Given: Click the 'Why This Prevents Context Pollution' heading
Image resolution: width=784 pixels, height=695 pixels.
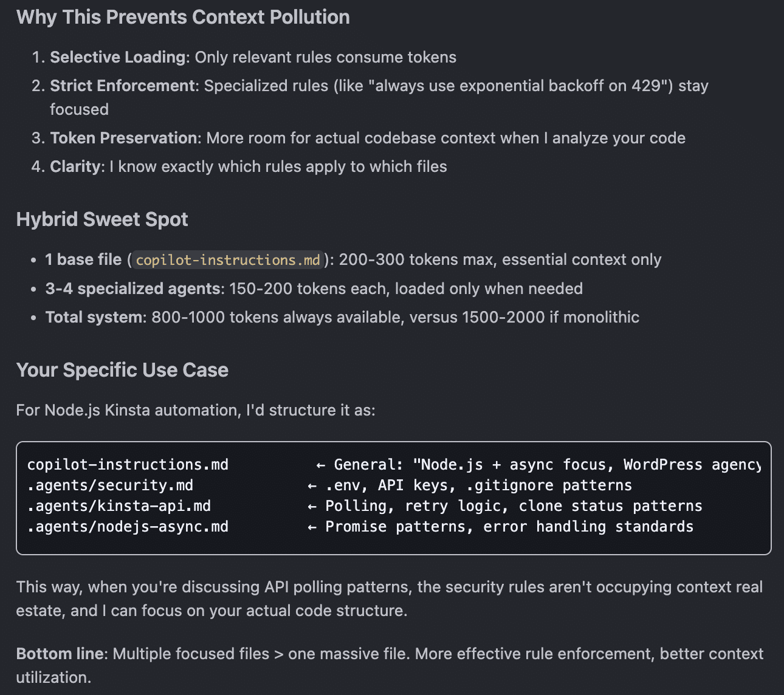Looking at the screenshot, I should [183, 17].
